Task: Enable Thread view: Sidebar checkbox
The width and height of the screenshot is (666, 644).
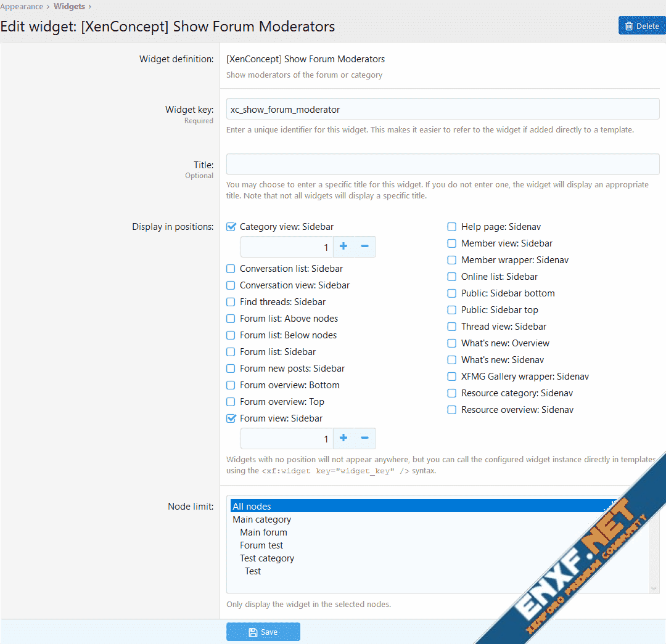Action: click(x=452, y=327)
